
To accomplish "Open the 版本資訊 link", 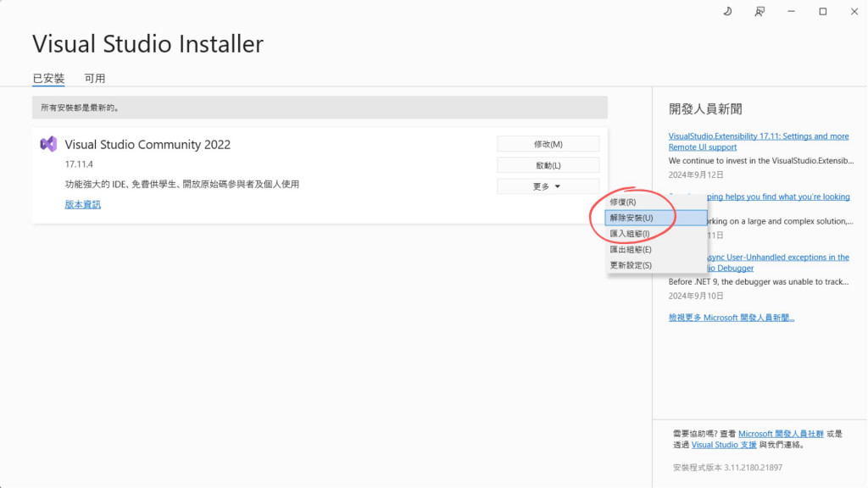I will click(82, 204).
